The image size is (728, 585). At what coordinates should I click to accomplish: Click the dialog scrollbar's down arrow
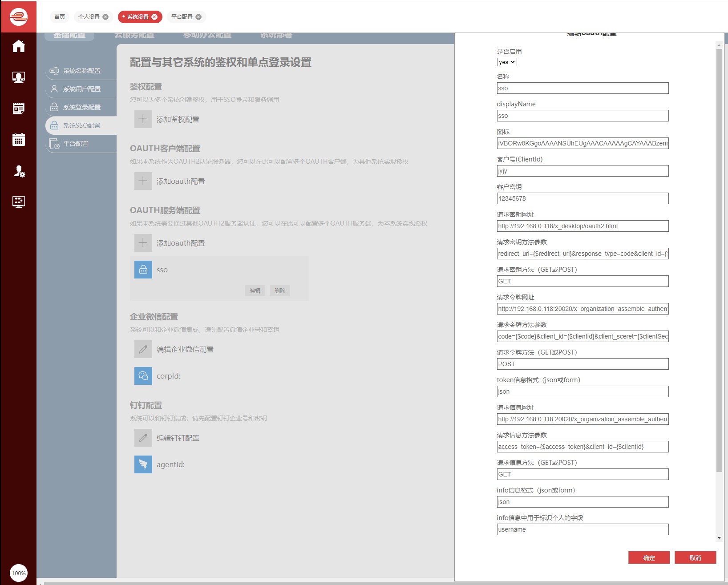719,538
